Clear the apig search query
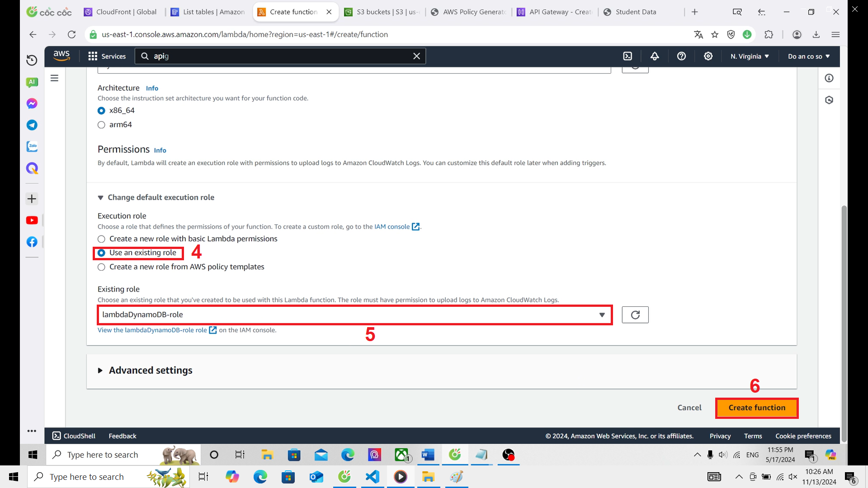 tap(416, 56)
